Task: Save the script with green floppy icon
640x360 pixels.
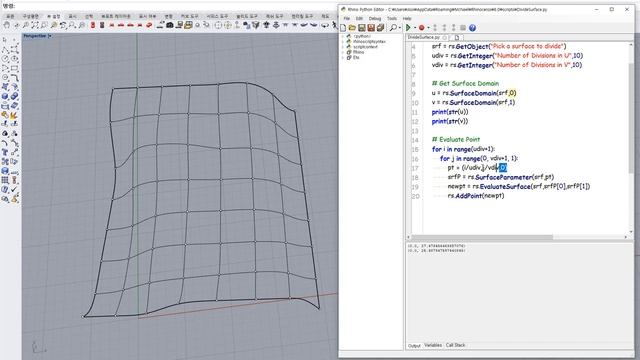Action: pyautogui.click(x=362, y=28)
